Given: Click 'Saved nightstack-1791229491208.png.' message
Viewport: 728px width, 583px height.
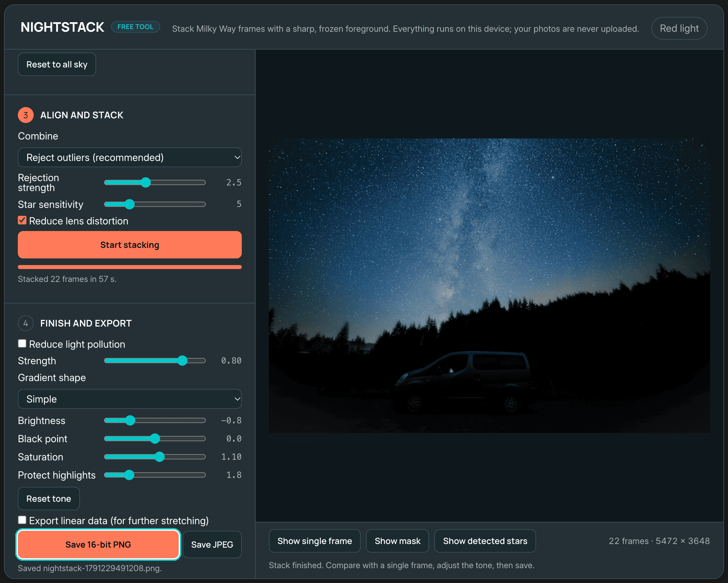Looking at the screenshot, I should point(90,568).
